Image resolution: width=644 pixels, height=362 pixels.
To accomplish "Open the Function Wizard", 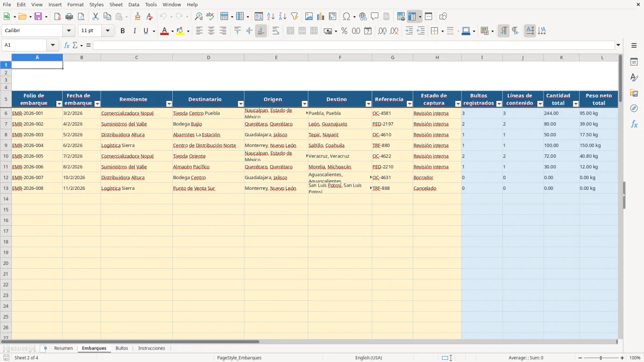I will [x=67, y=45].
